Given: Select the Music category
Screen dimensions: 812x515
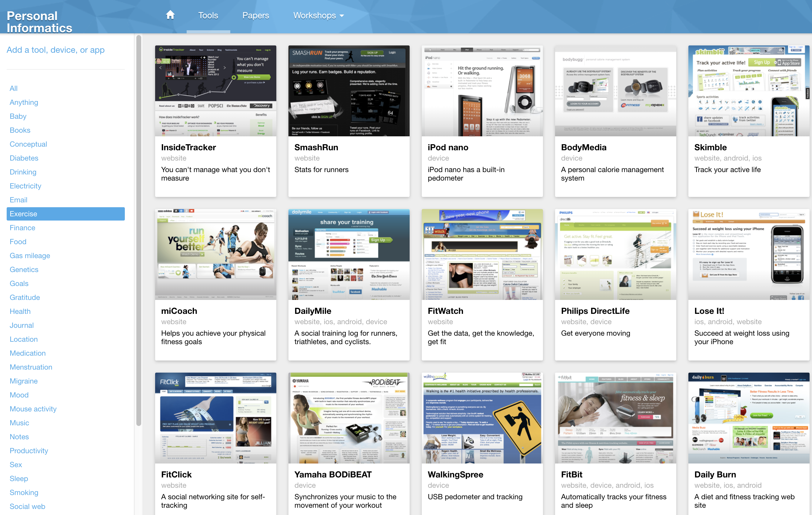Looking at the screenshot, I should (19, 423).
